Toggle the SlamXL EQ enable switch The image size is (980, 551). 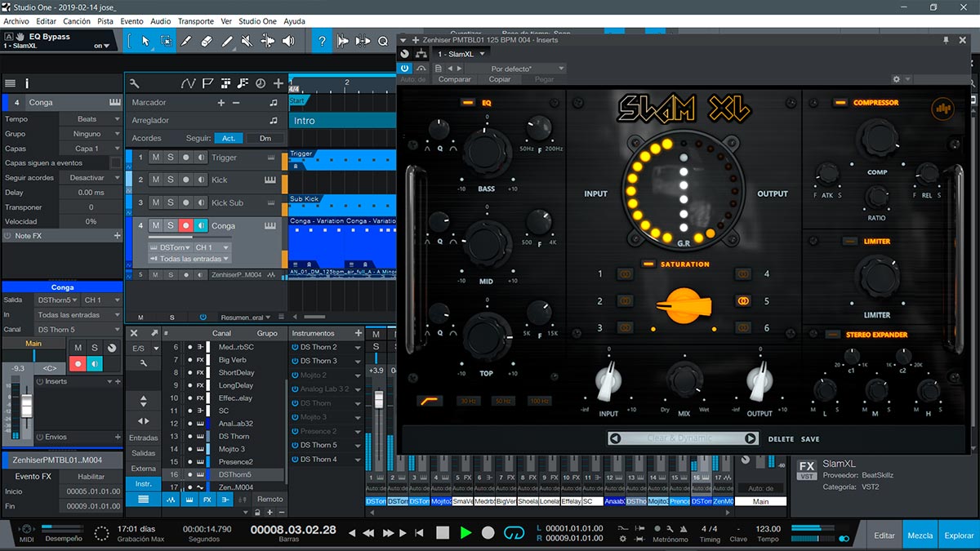(468, 103)
